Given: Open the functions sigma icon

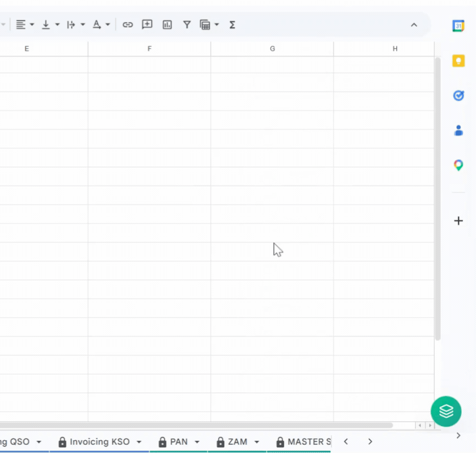Looking at the screenshot, I should pyautogui.click(x=232, y=25).
